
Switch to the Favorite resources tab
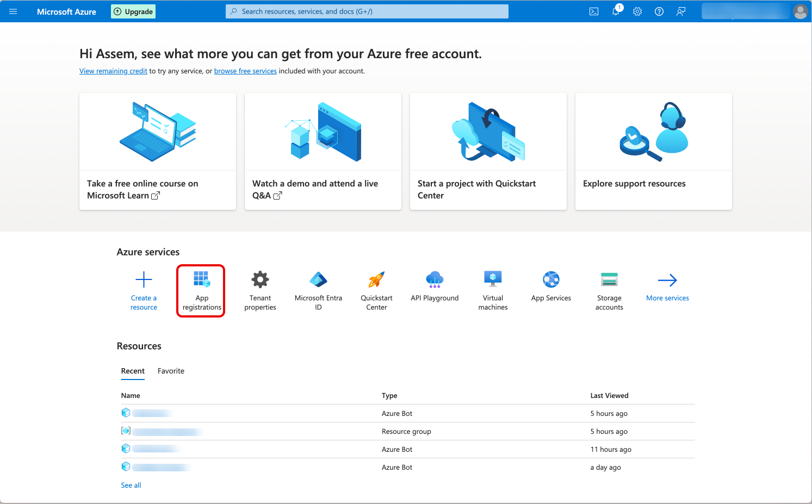171,371
